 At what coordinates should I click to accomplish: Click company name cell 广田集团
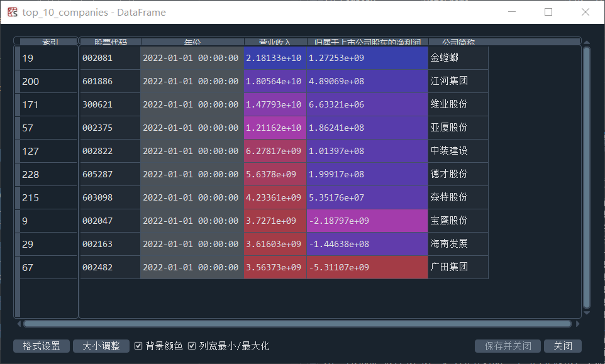(x=458, y=267)
